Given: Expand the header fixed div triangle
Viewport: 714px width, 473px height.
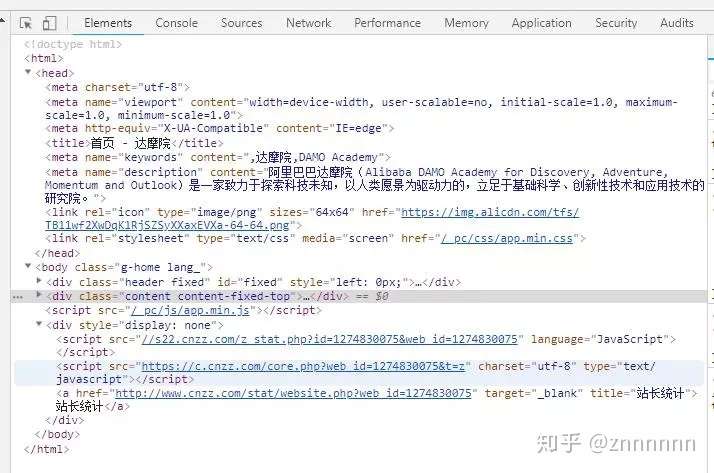Looking at the screenshot, I should (39, 281).
